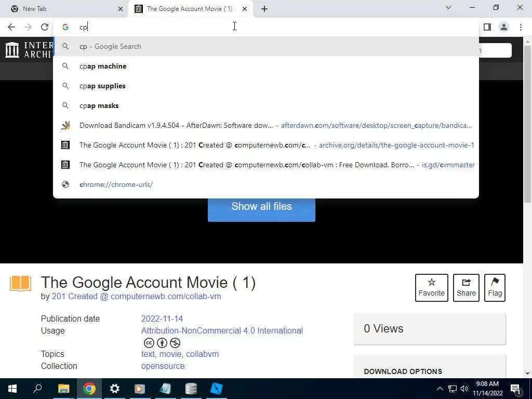Open the collabvm topic link

[x=202, y=354]
